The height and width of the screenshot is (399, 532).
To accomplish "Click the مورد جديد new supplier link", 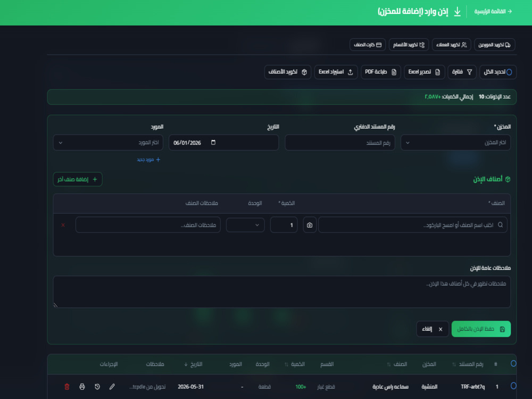I will click(x=148, y=160).
